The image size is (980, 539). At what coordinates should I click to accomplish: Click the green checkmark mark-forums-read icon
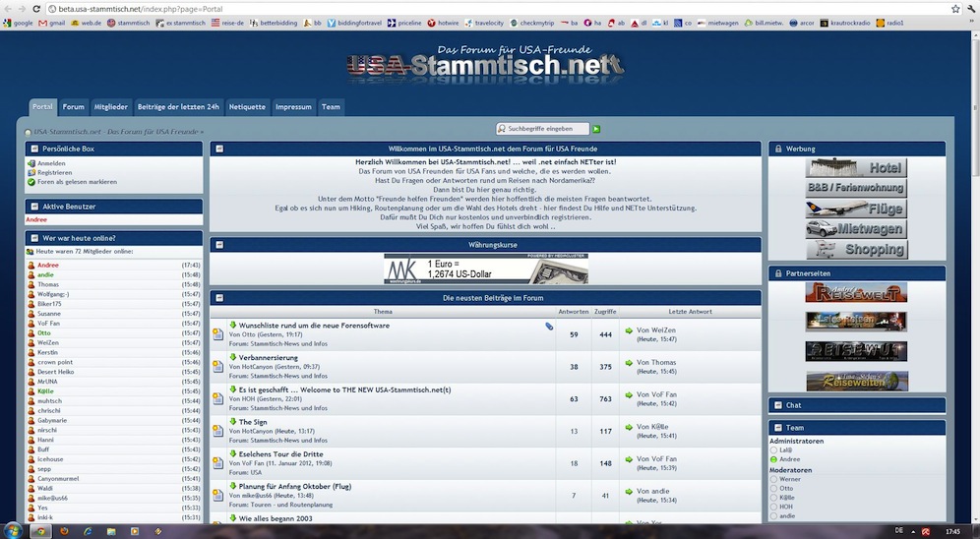31,181
